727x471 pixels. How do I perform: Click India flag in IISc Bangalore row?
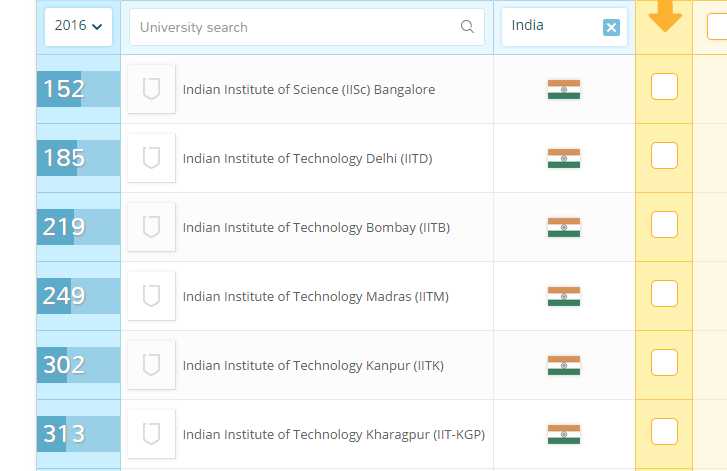pyautogui.click(x=564, y=89)
